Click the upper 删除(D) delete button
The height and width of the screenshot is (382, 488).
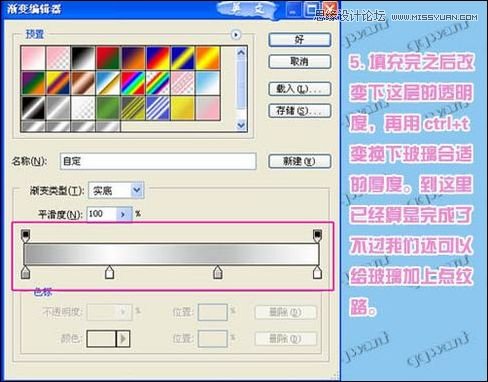(x=286, y=312)
